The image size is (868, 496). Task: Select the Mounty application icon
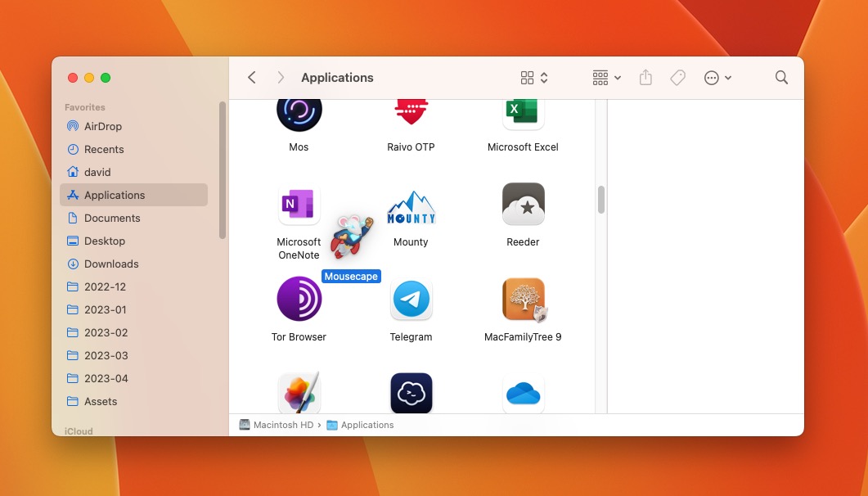[411, 207]
